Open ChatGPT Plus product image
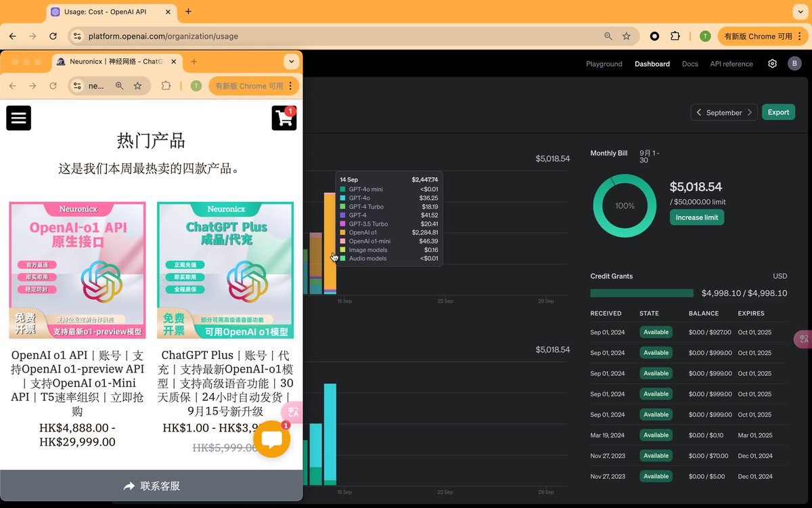 click(x=225, y=270)
